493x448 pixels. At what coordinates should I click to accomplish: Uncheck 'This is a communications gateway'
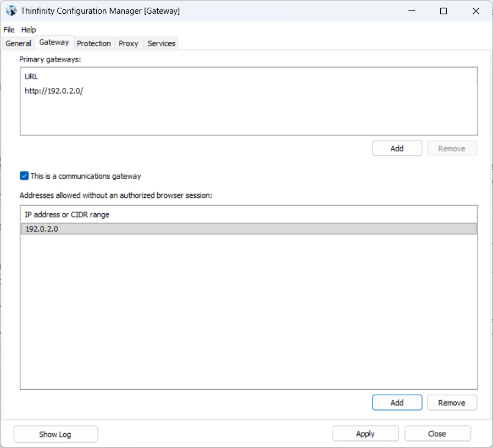(24, 176)
